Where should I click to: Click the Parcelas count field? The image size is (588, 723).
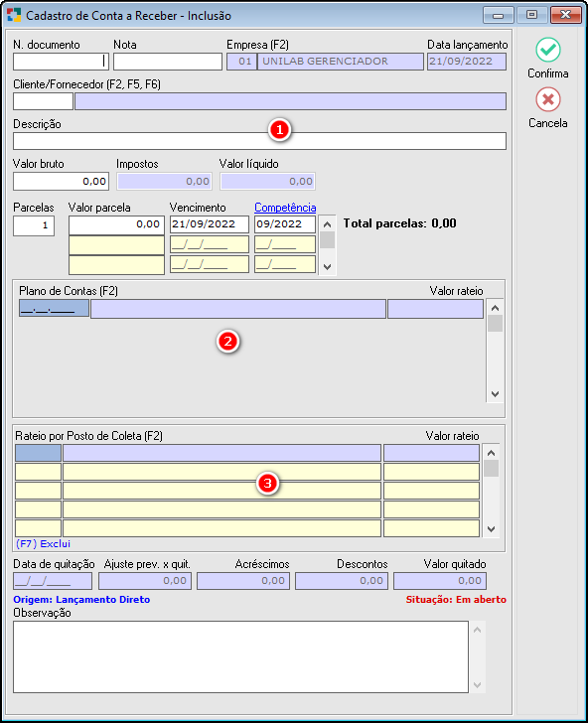pyautogui.click(x=34, y=225)
